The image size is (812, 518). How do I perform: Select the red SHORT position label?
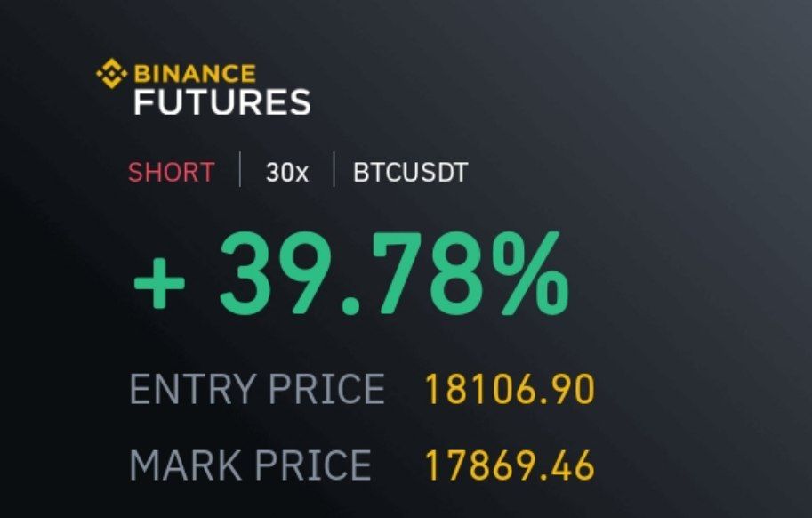[x=172, y=172]
